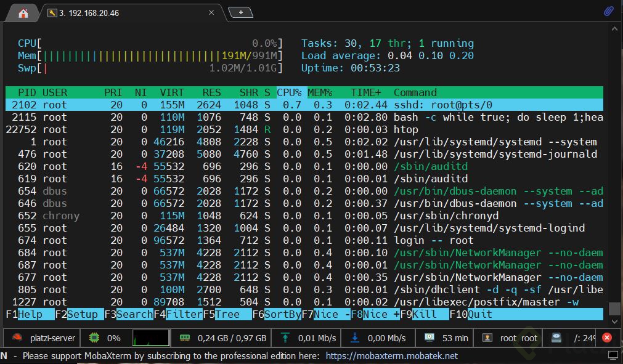This screenshot has width=623, height=364.
Task: Sort by RES column header
Action: [211, 92]
